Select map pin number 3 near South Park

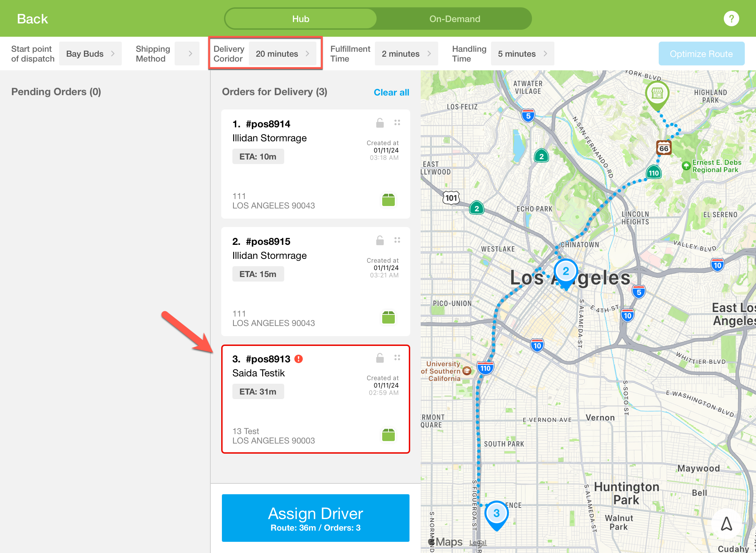[496, 516]
